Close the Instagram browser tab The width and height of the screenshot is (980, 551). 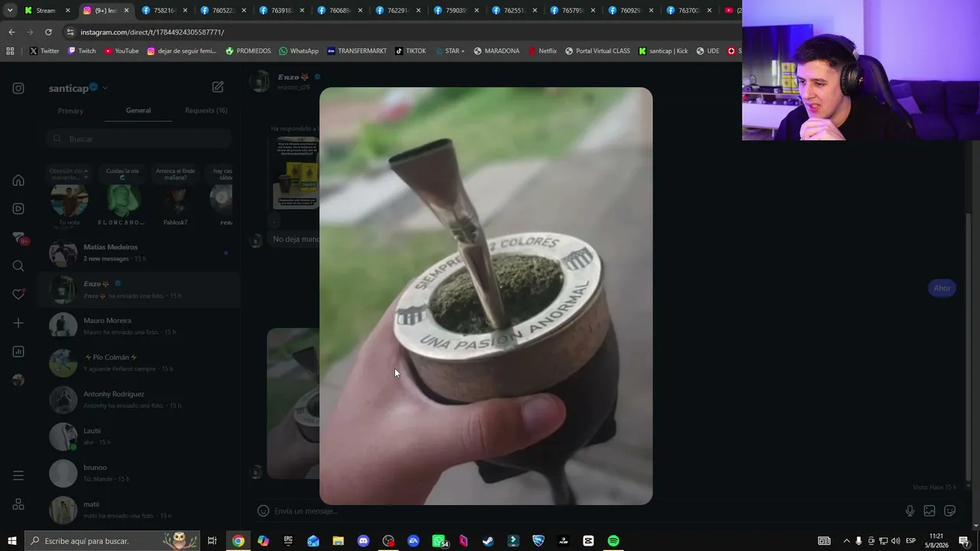click(126, 11)
